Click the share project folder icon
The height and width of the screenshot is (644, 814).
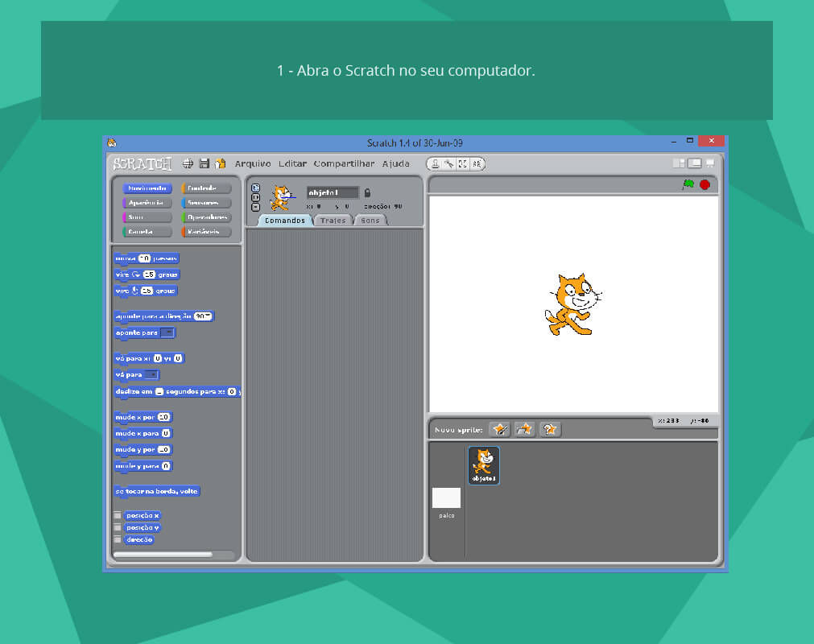click(221, 164)
